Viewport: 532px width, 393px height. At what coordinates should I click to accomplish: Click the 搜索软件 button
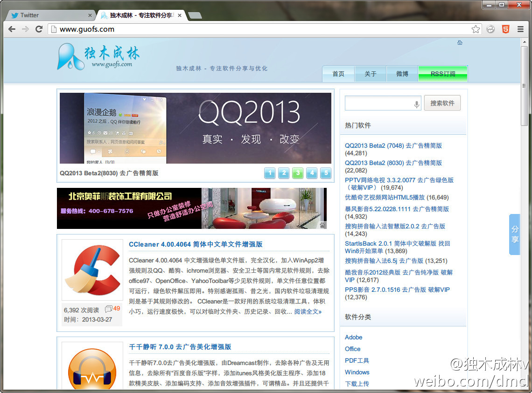click(442, 103)
